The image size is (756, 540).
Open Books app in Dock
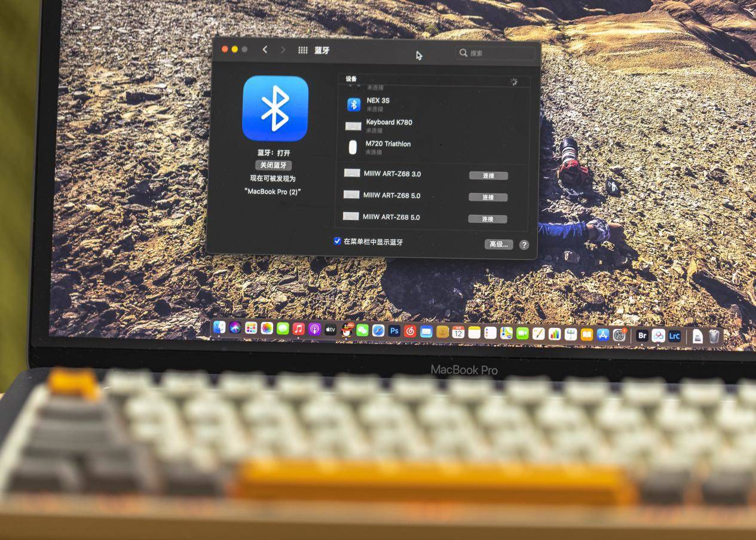point(587,335)
